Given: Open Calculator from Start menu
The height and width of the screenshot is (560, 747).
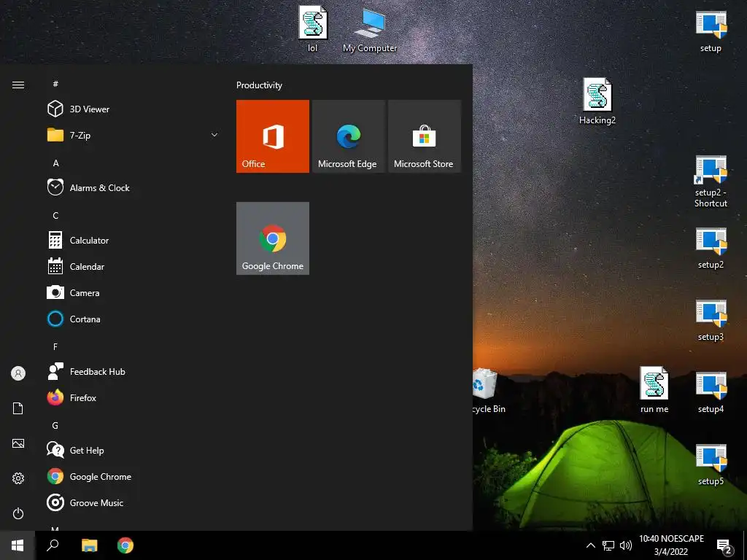Looking at the screenshot, I should (x=133, y=240).
